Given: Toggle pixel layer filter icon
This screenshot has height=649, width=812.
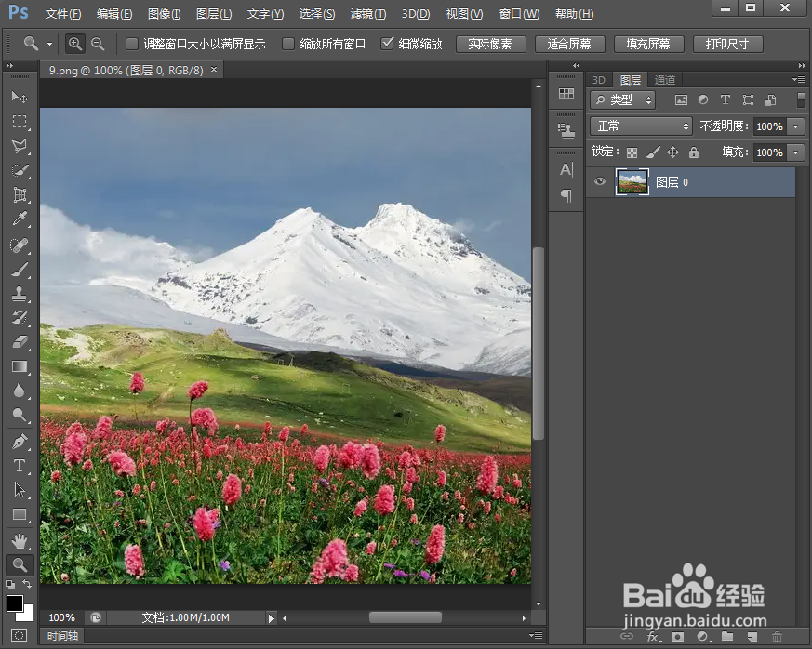Looking at the screenshot, I should click(x=681, y=99).
